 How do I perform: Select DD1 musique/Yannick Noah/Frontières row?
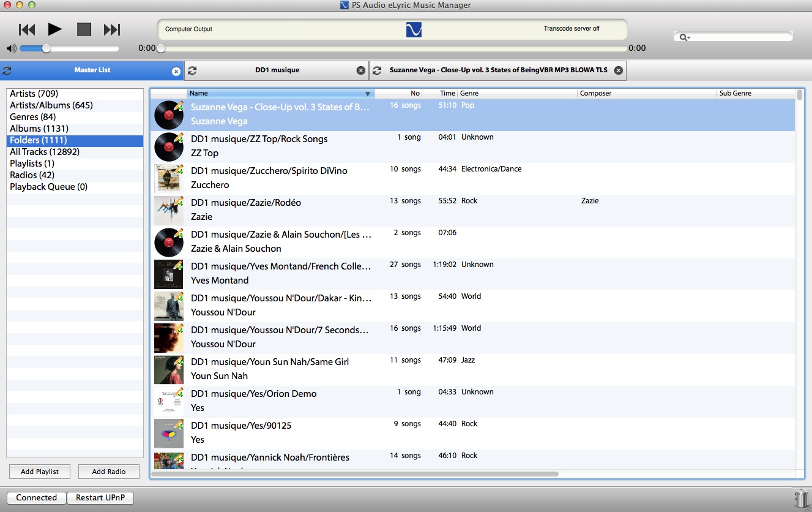473,460
